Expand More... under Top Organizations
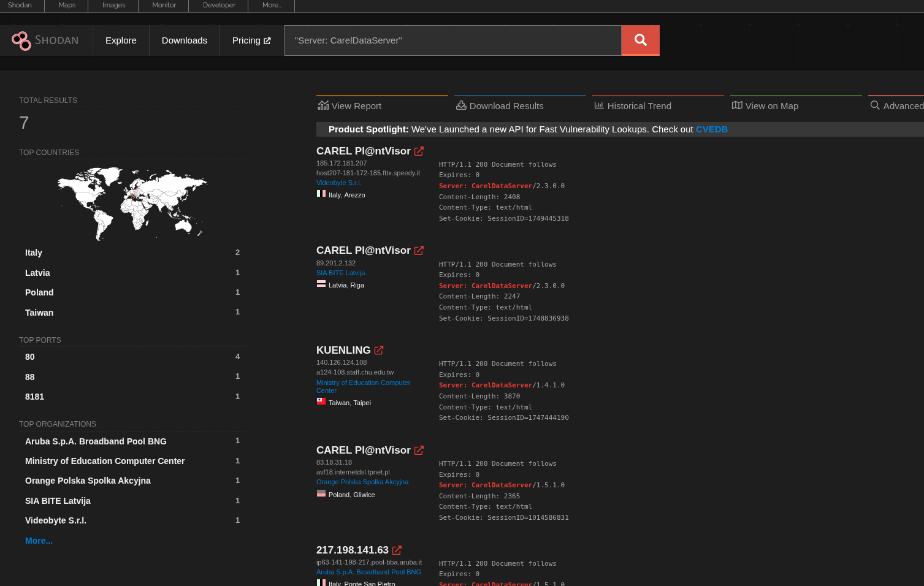 [39, 541]
